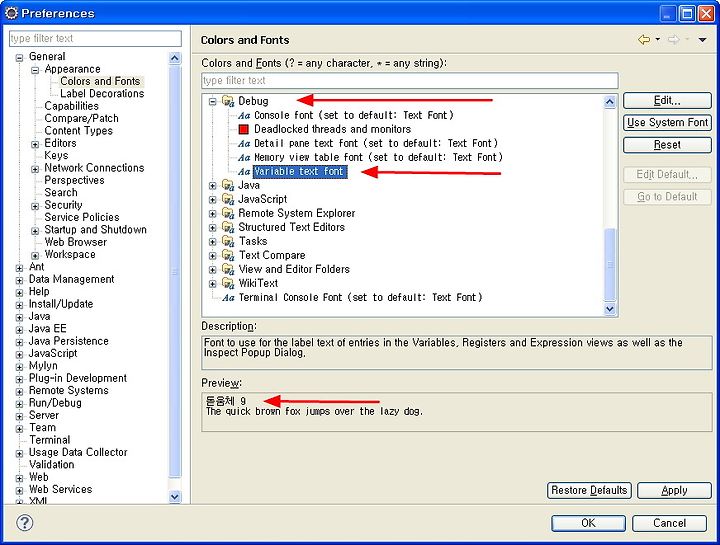Expand the Run/Debug node
This screenshot has height=545, width=720.
pyautogui.click(x=19, y=404)
